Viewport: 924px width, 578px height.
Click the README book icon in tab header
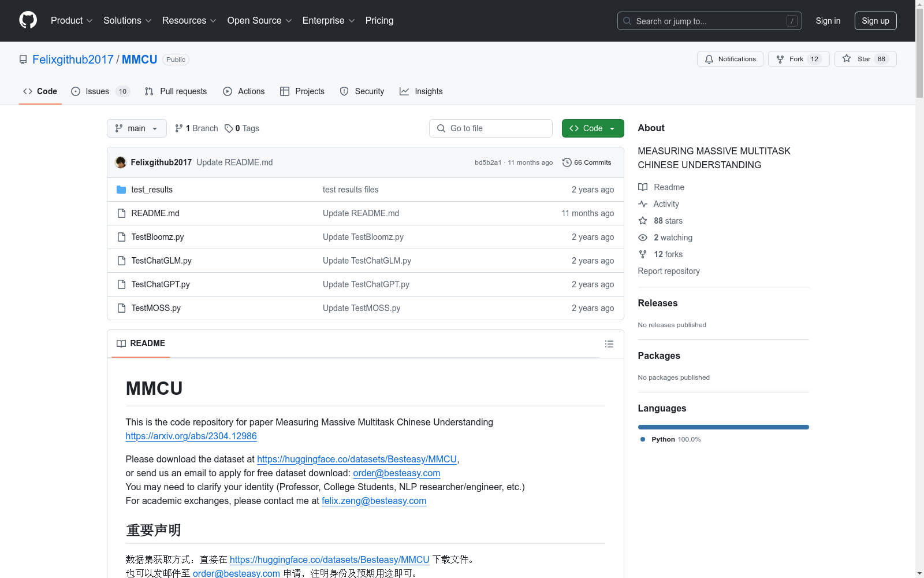click(x=121, y=343)
